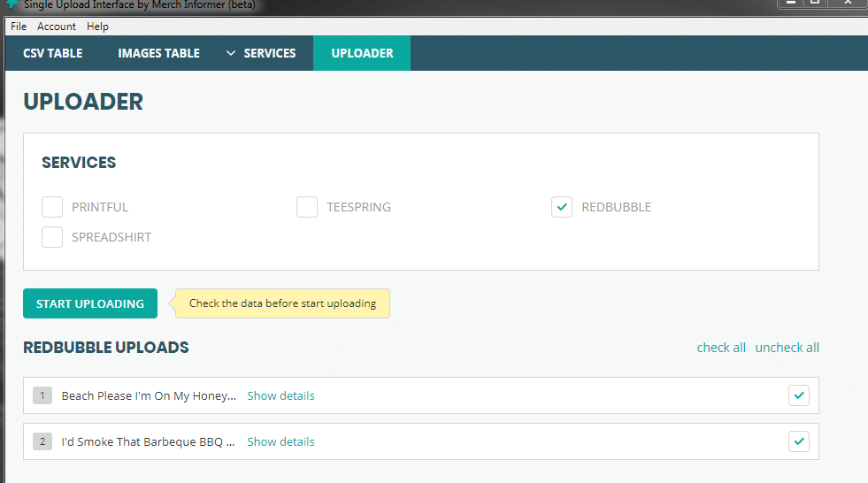
Task: Click the row number 2 badge
Action: tap(42, 441)
